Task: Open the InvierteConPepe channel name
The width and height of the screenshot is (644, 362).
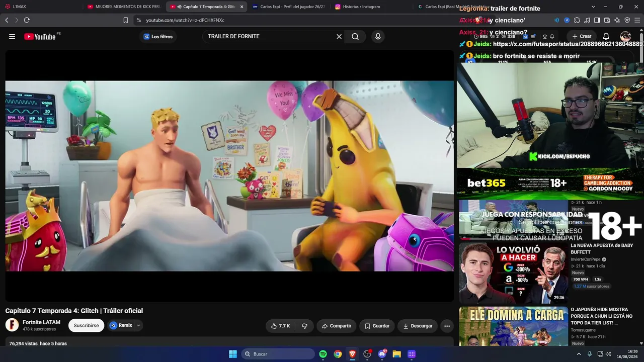Action: pyautogui.click(x=586, y=259)
